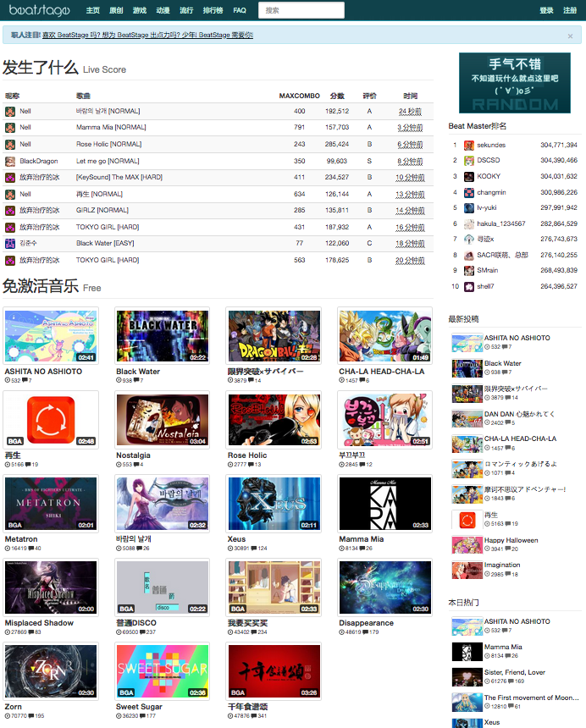Open Rose Holic song thumbnail

pos(274,420)
